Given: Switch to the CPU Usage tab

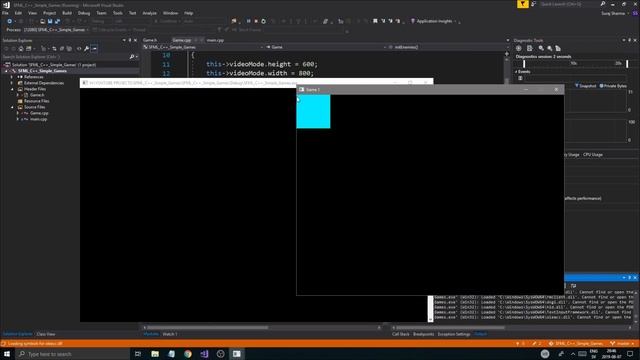Looking at the screenshot, I should click(593, 155).
